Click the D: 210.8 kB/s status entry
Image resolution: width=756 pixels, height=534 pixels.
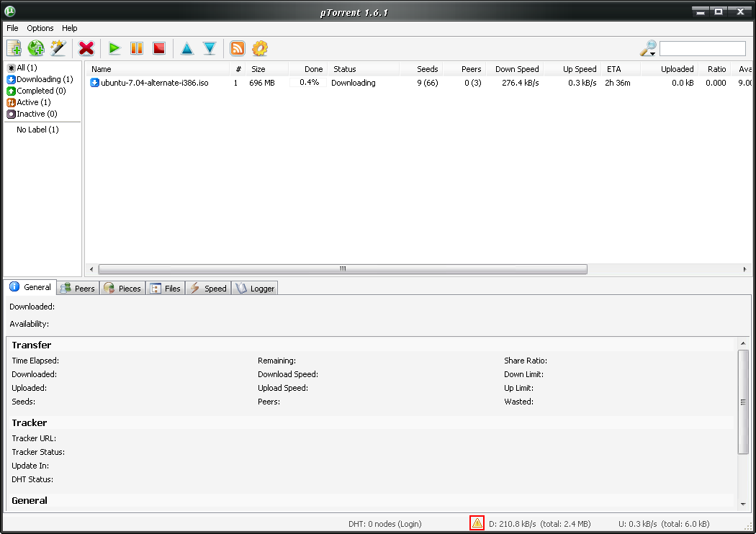pos(539,524)
